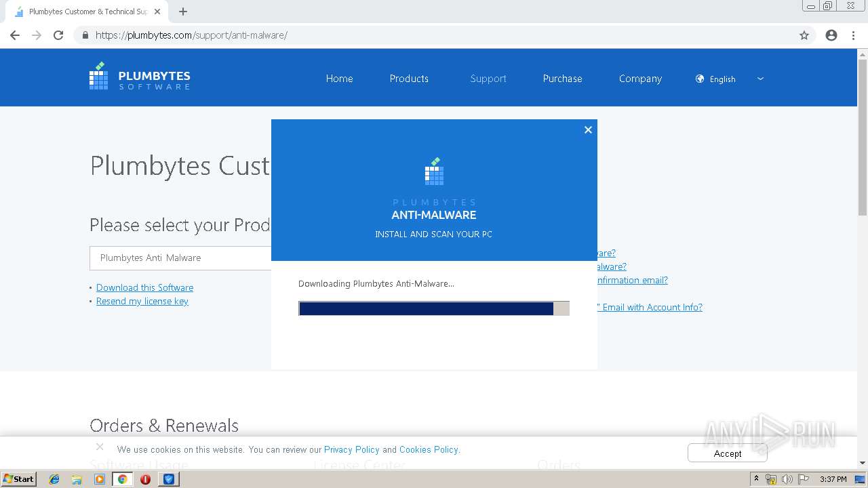Click the Orders & Renewals heading
The image size is (868, 488).
tap(164, 426)
